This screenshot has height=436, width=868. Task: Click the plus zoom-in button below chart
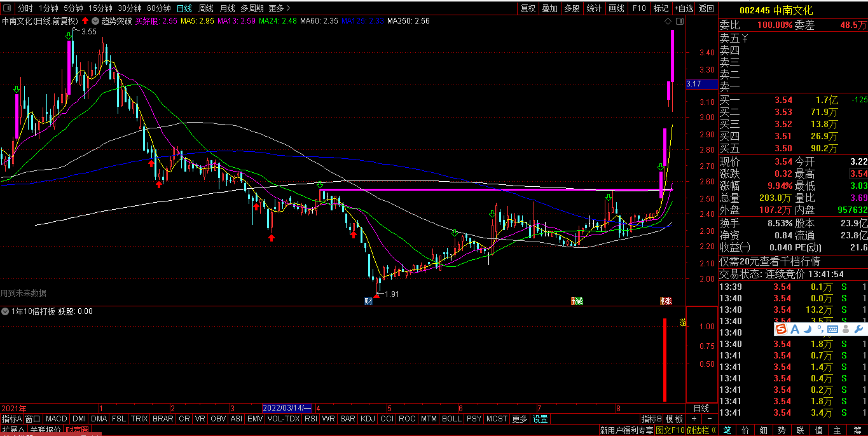coord(694,419)
